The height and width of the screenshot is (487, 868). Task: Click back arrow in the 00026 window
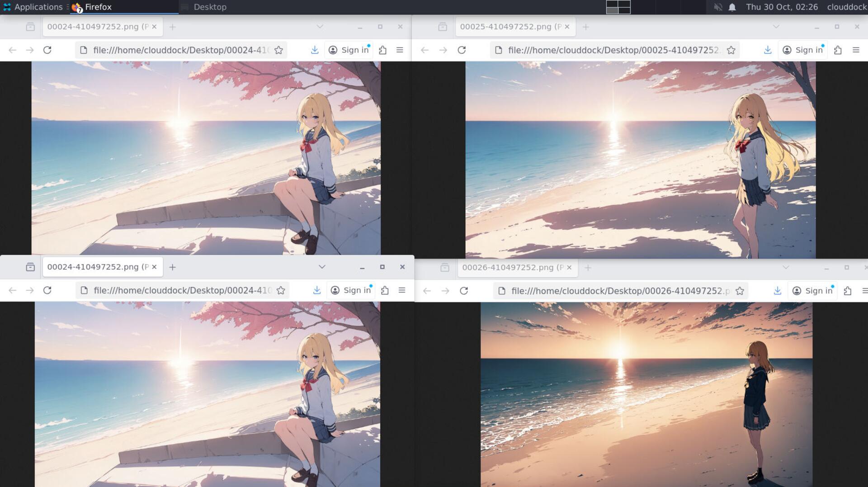click(427, 291)
